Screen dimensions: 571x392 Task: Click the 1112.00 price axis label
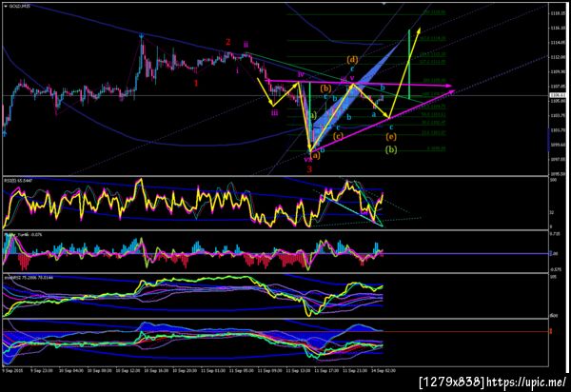[x=559, y=57]
